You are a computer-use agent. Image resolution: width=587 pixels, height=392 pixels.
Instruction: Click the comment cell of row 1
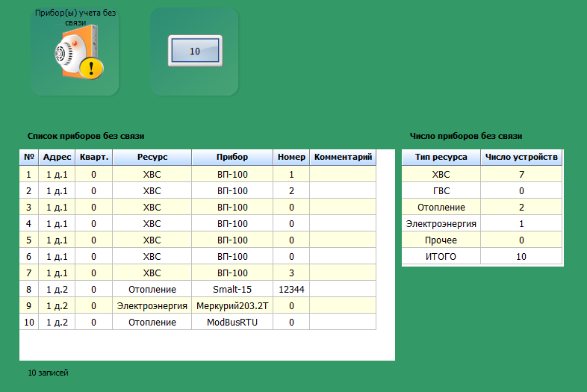click(343, 174)
